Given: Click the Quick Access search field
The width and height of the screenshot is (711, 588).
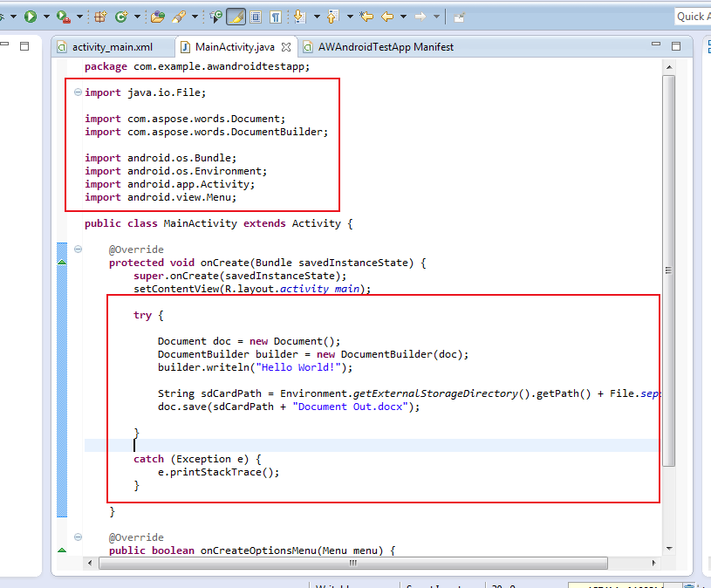Looking at the screenshot, I should pos(693,17).
